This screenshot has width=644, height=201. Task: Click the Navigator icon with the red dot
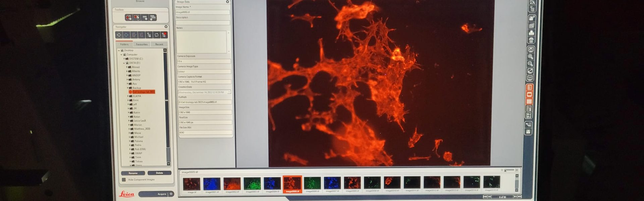[164, 35]
